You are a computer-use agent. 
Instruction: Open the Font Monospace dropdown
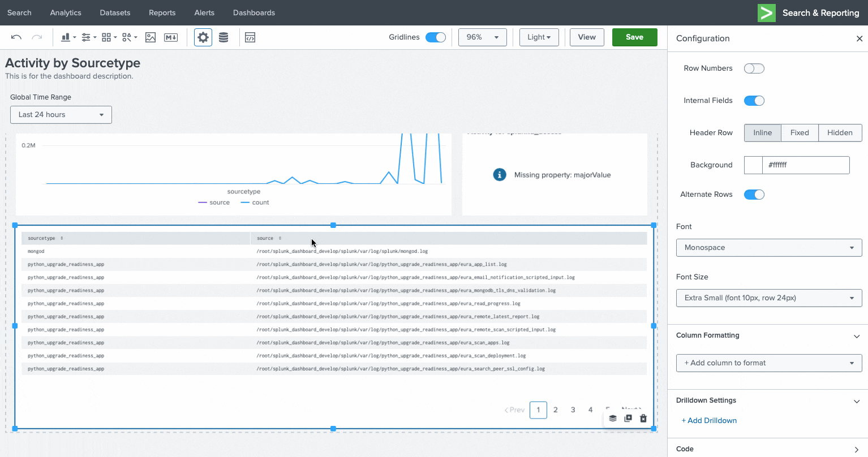click(768, 248)
